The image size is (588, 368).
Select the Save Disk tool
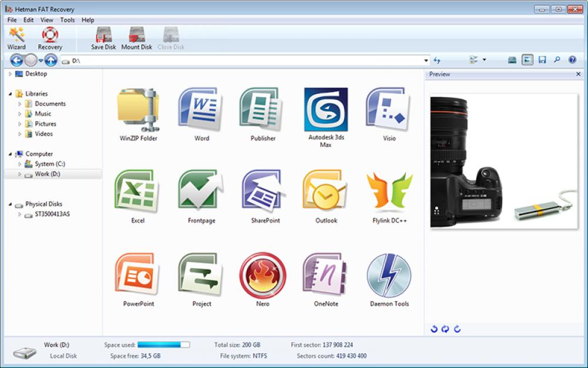pos(103,36)
